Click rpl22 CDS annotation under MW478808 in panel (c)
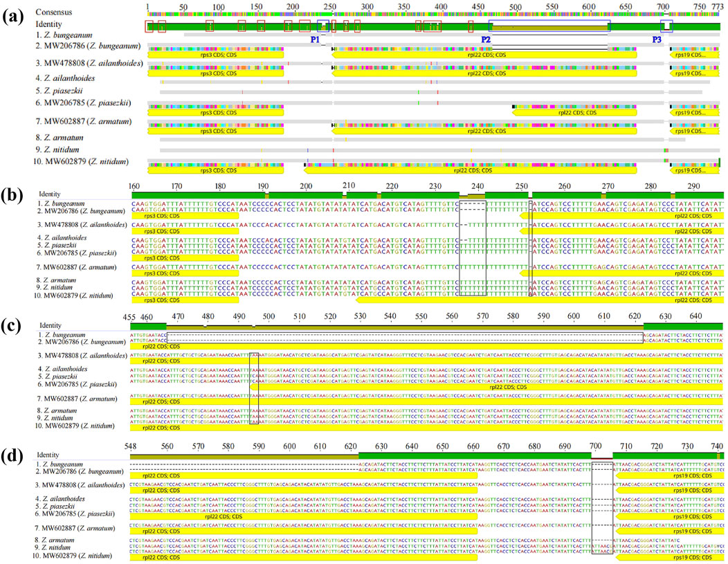 pos(426,361)
